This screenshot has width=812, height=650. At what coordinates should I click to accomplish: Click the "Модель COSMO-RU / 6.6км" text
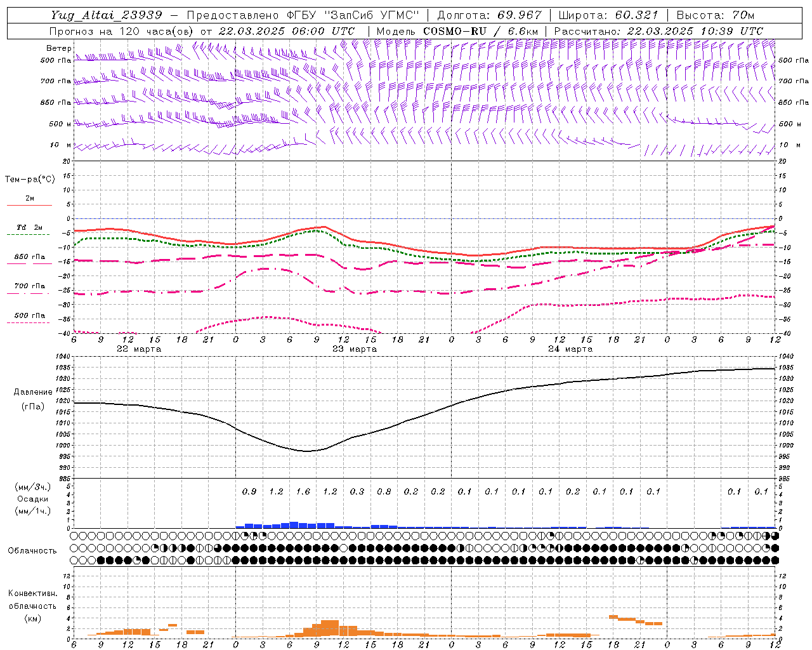coord(457,31)
